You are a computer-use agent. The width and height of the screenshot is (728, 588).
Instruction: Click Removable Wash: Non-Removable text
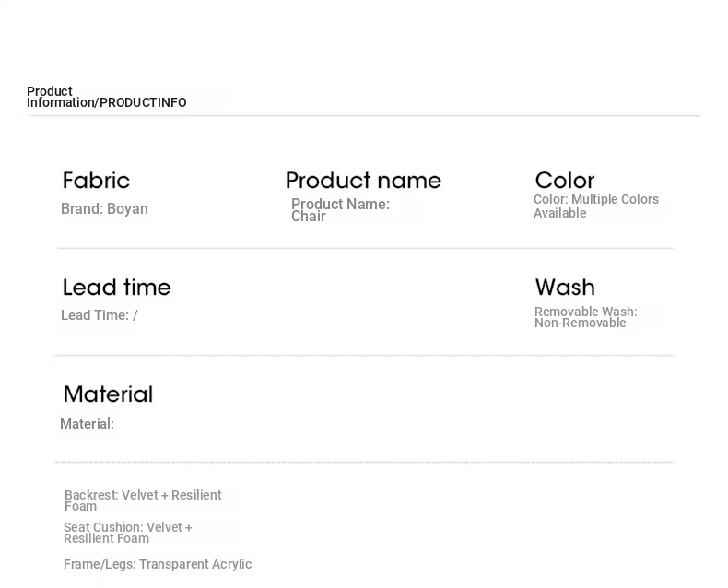tap(586, 317)
